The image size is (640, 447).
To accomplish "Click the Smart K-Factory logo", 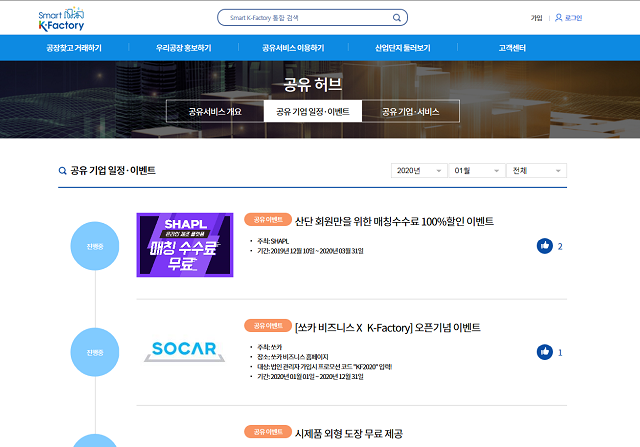I will pyautogui.click(x=60, y=17).
